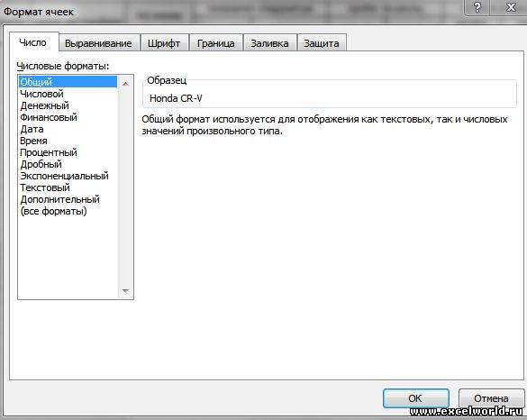Image resolution: width=527 pixels, height=420 pixels.
Task: Switch to the Выравнивание tab
Action: [x=98, y=43]
